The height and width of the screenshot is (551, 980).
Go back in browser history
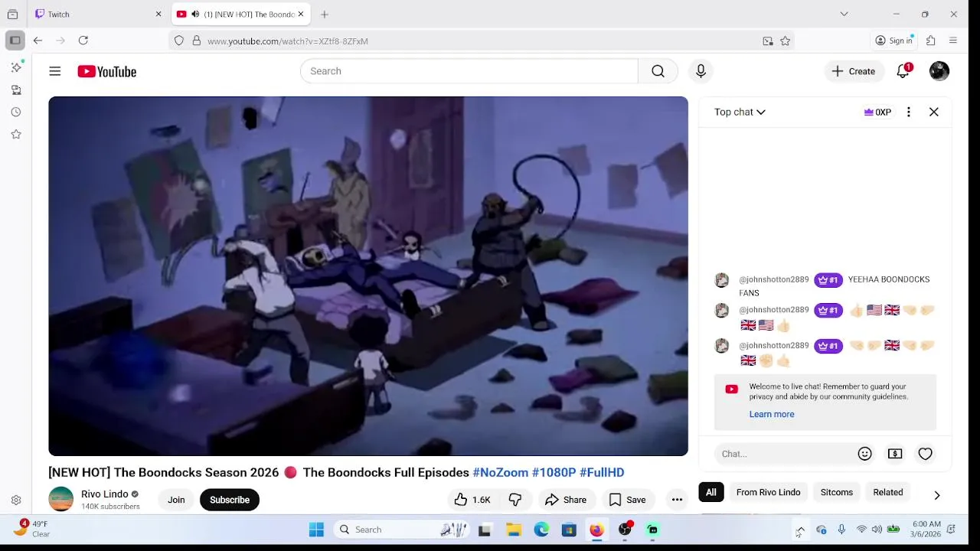coord(38,41)
